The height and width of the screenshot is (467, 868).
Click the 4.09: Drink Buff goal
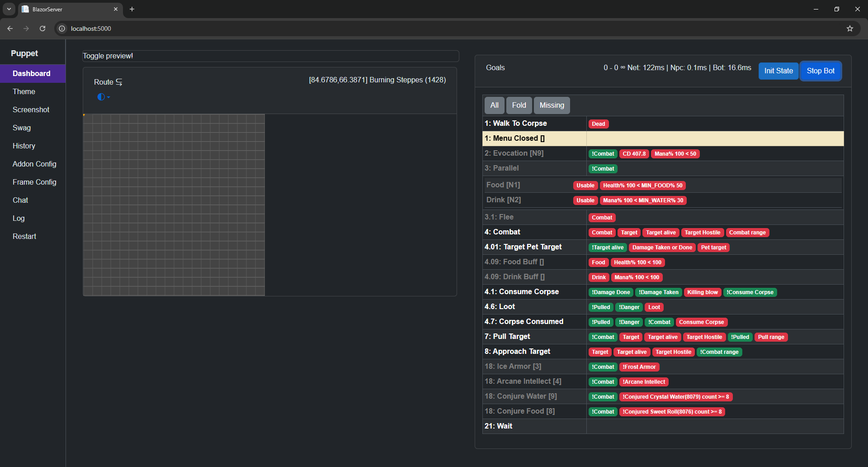click(x=514, y=276)
